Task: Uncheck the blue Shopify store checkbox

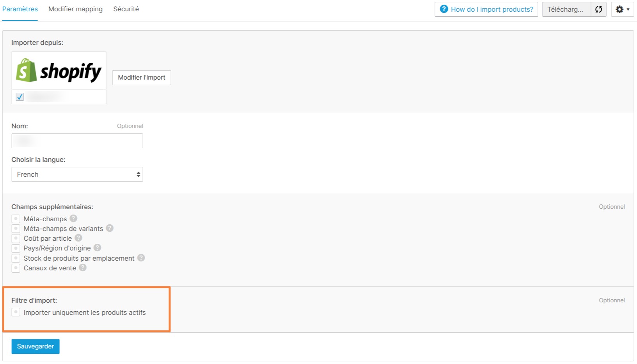Action: 20,97
